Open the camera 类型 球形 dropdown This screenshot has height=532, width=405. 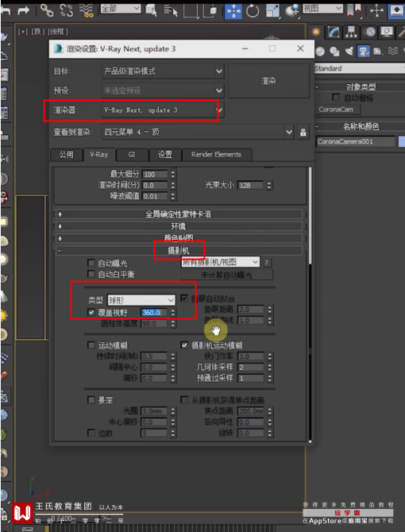[x=141, y=300]
